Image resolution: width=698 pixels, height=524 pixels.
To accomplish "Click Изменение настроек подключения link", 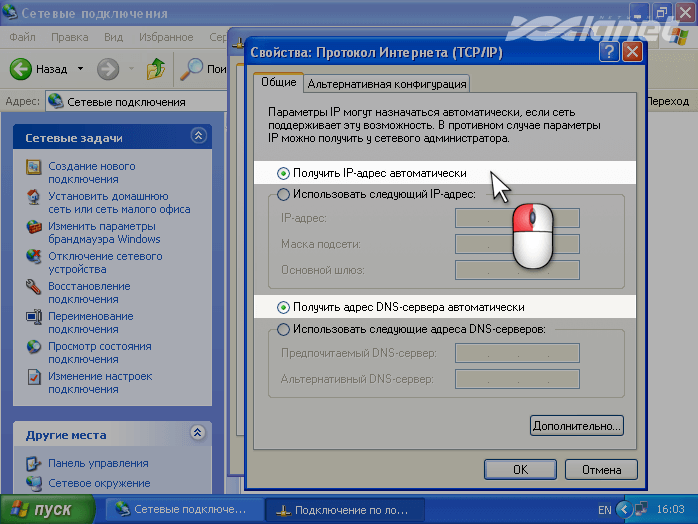I will (x=100, y=383).
